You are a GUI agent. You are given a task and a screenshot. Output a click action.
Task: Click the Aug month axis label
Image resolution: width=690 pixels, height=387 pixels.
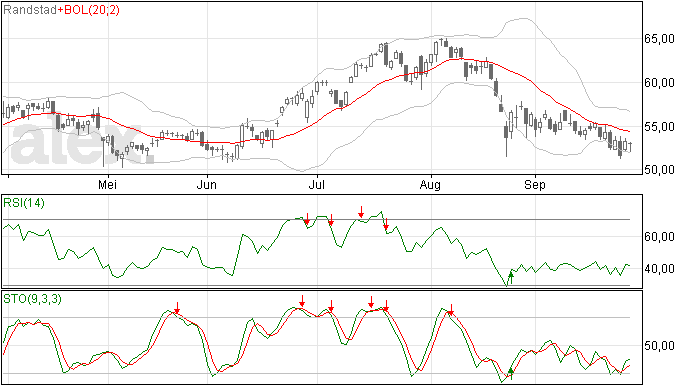tap(430, 185)
